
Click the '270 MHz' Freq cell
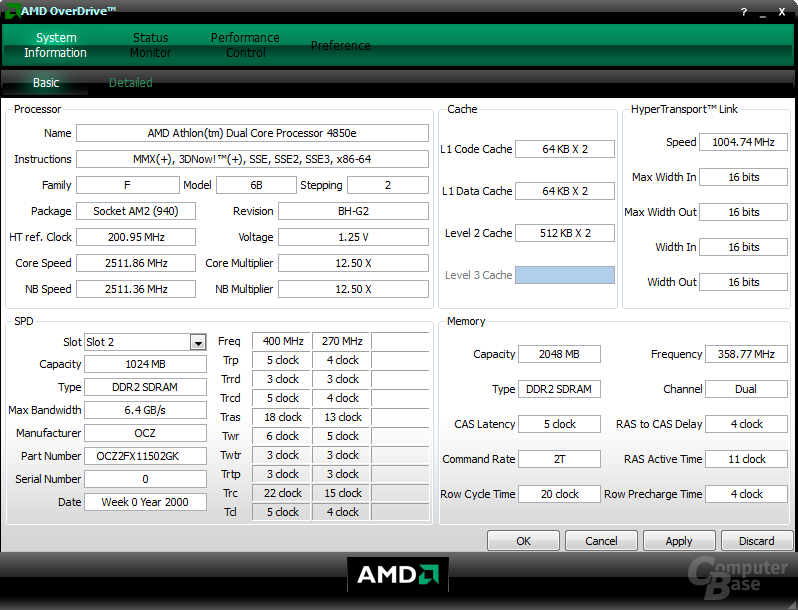coord(342,341)
